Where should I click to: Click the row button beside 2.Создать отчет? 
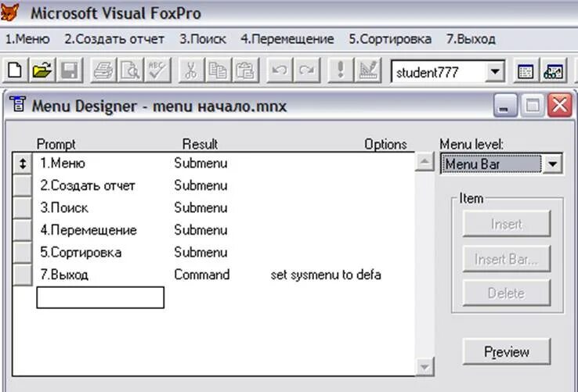point(23,185)
